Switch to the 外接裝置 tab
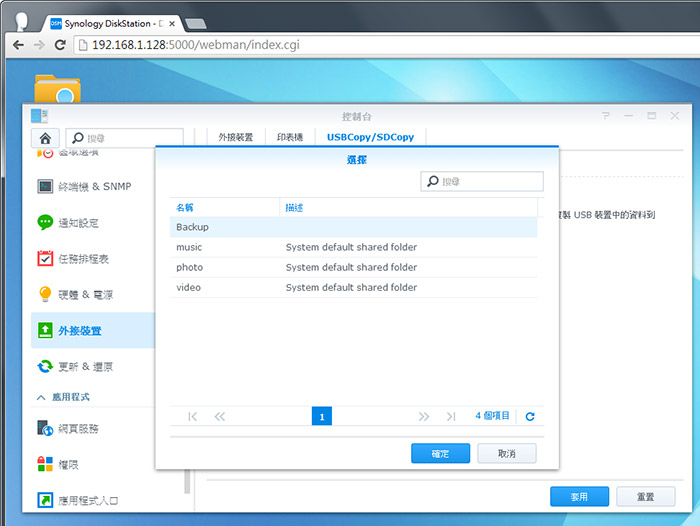The image size is (700, 526). (236, 137)
